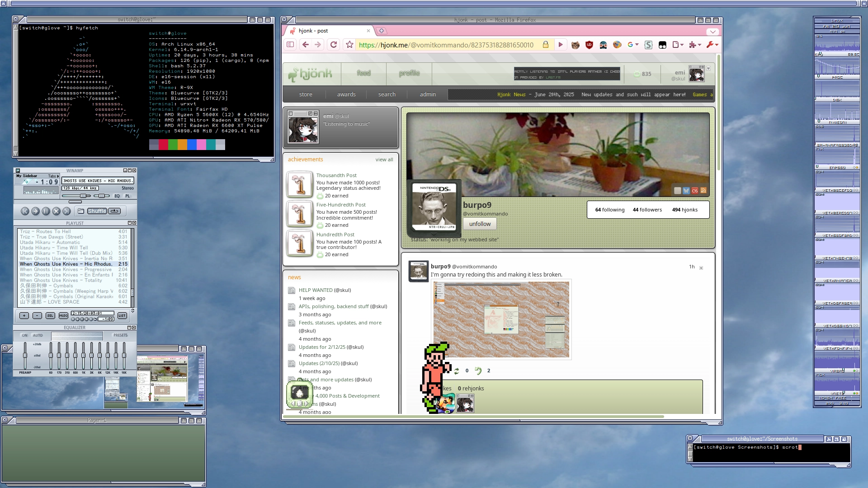868x488 pixels.
Task: Click 'view all' achievements link
Action: [384, 160]
